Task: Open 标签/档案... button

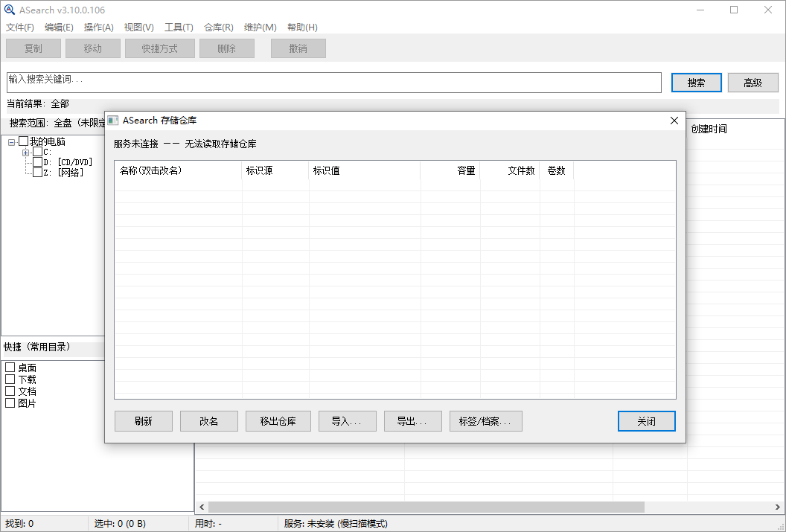Action: (486, 421)
